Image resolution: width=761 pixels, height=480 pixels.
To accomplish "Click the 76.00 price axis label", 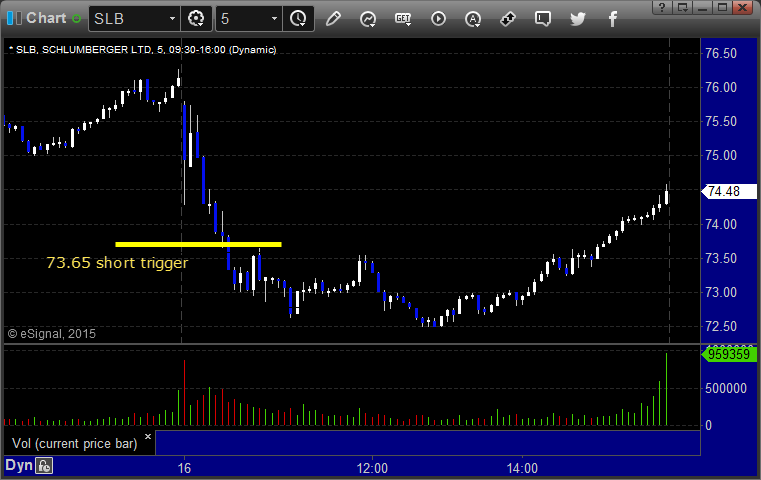I will point(721,87).
